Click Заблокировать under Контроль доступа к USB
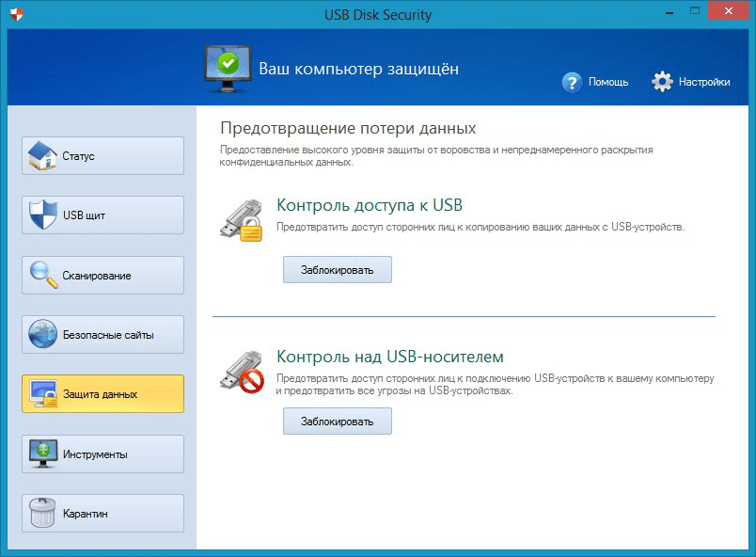 [x=338, y=270]
